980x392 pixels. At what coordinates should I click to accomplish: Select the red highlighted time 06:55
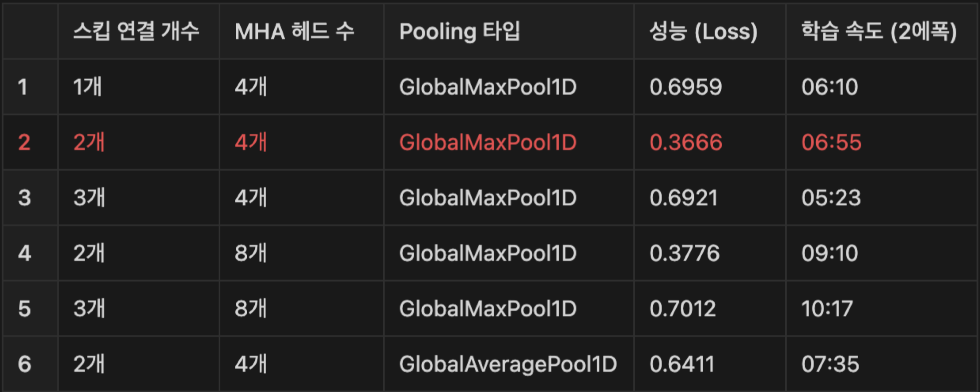(831, 142)
